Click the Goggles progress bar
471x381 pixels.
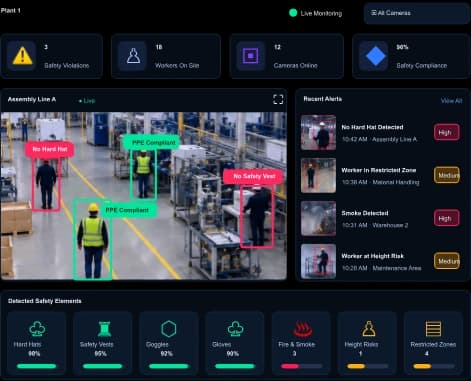tap(169, 366)
